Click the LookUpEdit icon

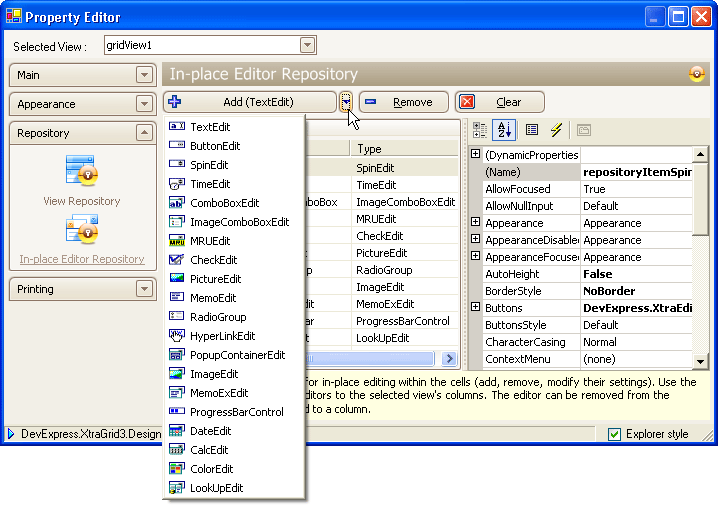click(177, 488)
